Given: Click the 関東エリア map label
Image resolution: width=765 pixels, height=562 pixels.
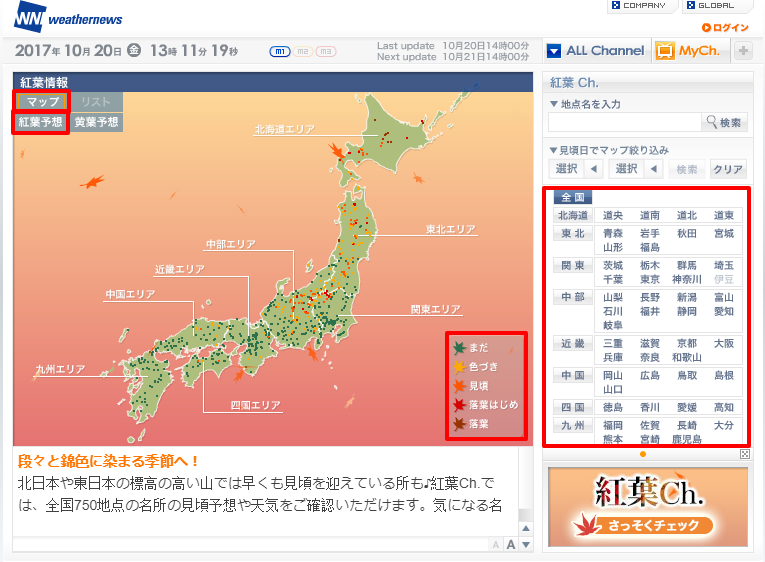Looking at the screenshot, I should (x=436, y=309).
